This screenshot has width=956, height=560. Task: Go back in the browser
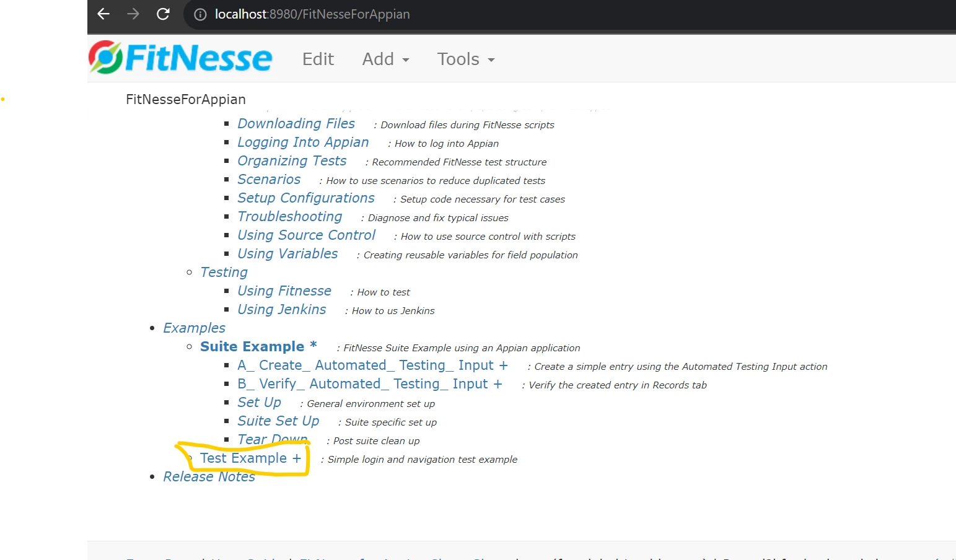[x=103, y=14]
